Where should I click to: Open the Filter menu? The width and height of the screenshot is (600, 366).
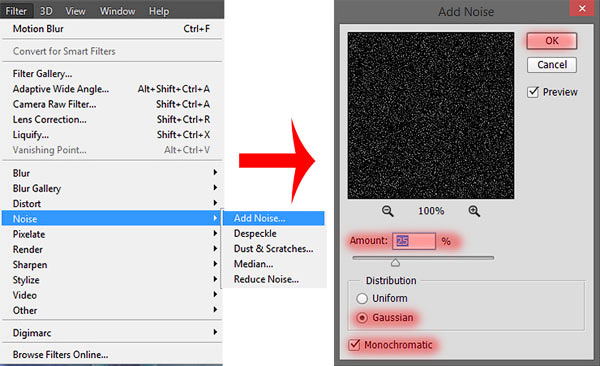[16, 11]
